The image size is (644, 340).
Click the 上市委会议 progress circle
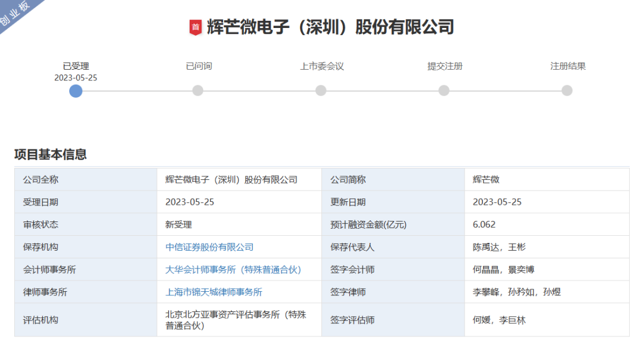(x=321, y=91)
